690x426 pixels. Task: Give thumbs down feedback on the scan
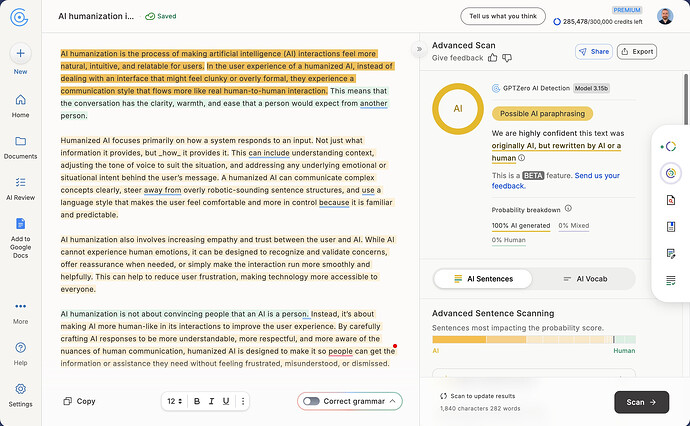[x=507, y=58]
